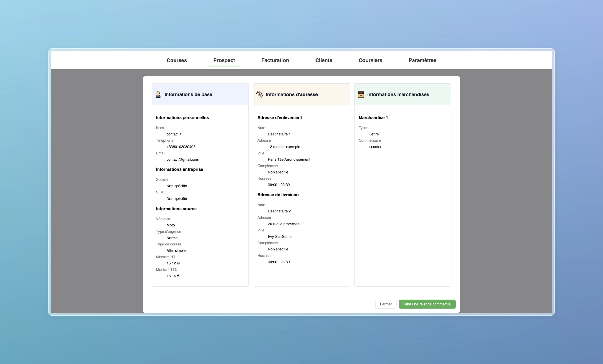Viewport: 603px width, 364px height.
Task: Go to the Clients tab
Action: pyautogui.click(x=324, y=60)
